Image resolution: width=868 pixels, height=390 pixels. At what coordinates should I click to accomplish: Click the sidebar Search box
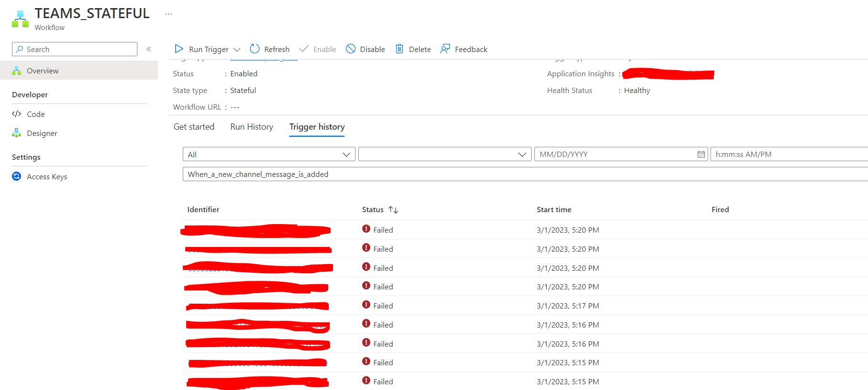pos(74,49)
